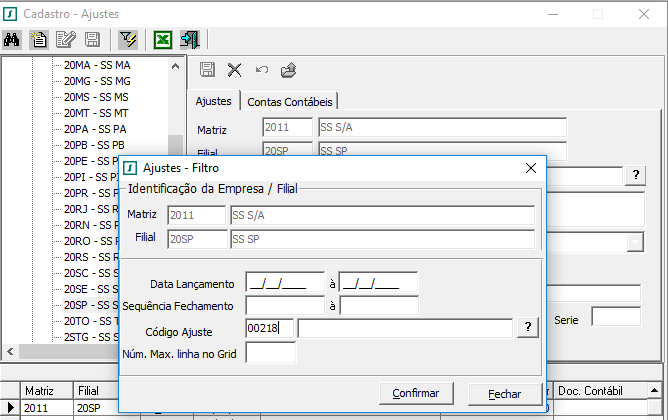Image resolution: width=668 pixels, height=420 pixels.
Task: Click the delete X icon in Ajustes panel
Action: click(x=235, y=70)
